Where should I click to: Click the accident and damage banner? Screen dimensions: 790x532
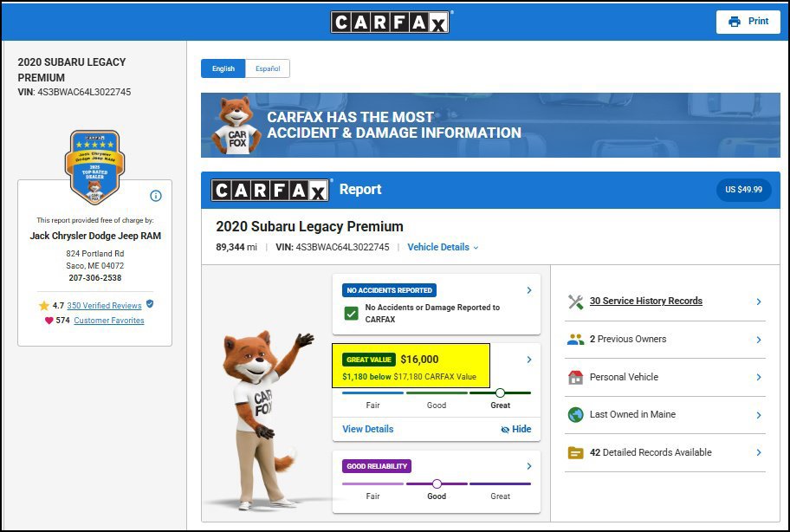pyautogui.click(x=490, y=125)
